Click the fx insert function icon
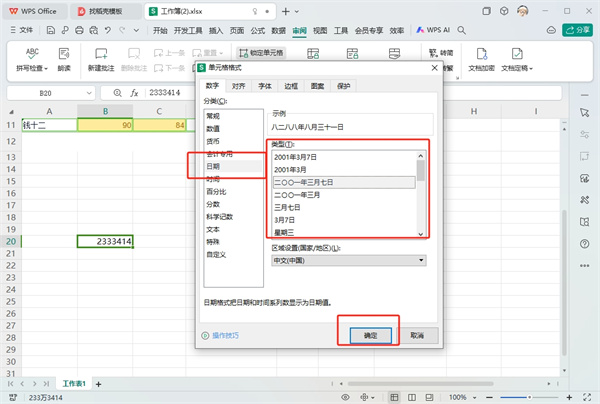This screenshot has width=600, height=404. coord(134,92)
